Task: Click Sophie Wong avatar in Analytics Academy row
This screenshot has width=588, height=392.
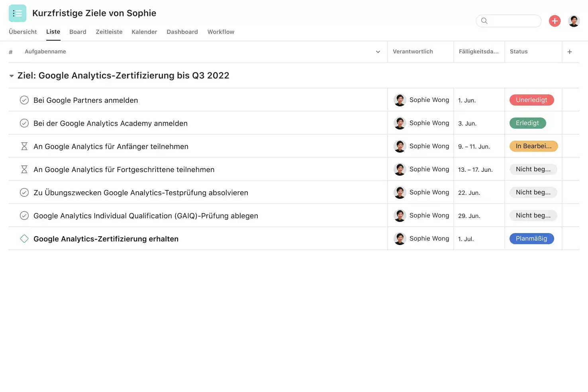Action: point(400,123)
